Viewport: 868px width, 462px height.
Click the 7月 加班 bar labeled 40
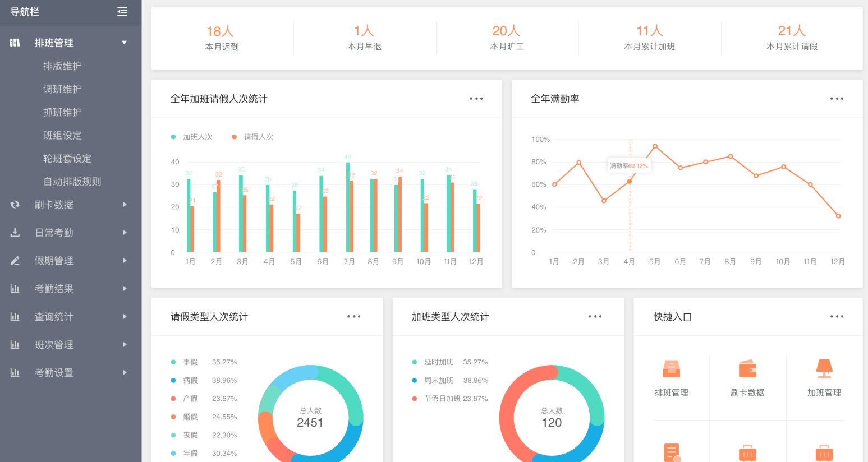coord(348,207)
